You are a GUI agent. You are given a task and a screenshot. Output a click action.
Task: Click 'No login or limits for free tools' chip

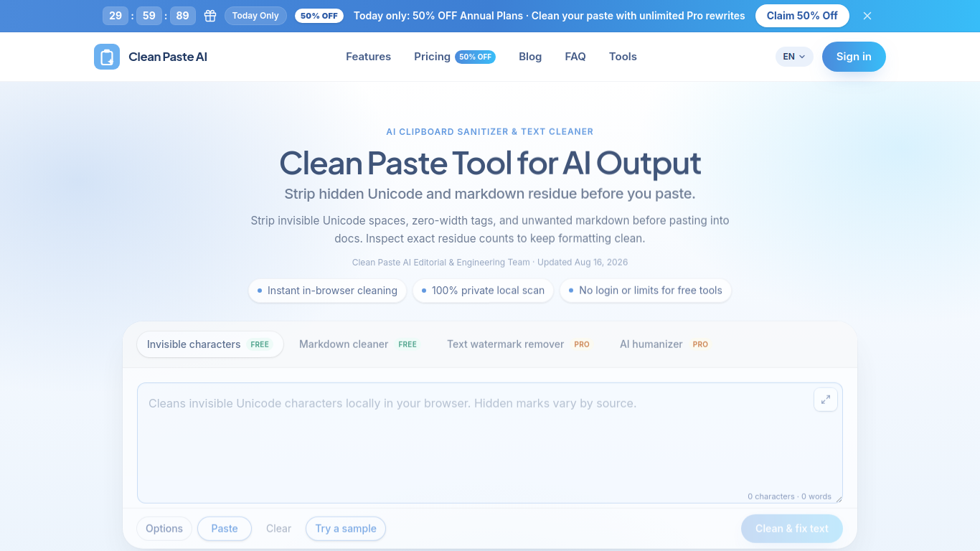tap(646, 291)
